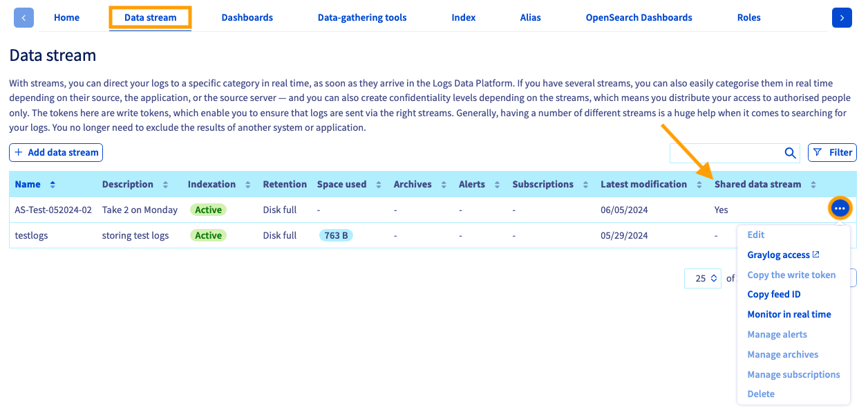Go to the Index tab
Screen dimensions: 868x411
(x=463, y=17)
